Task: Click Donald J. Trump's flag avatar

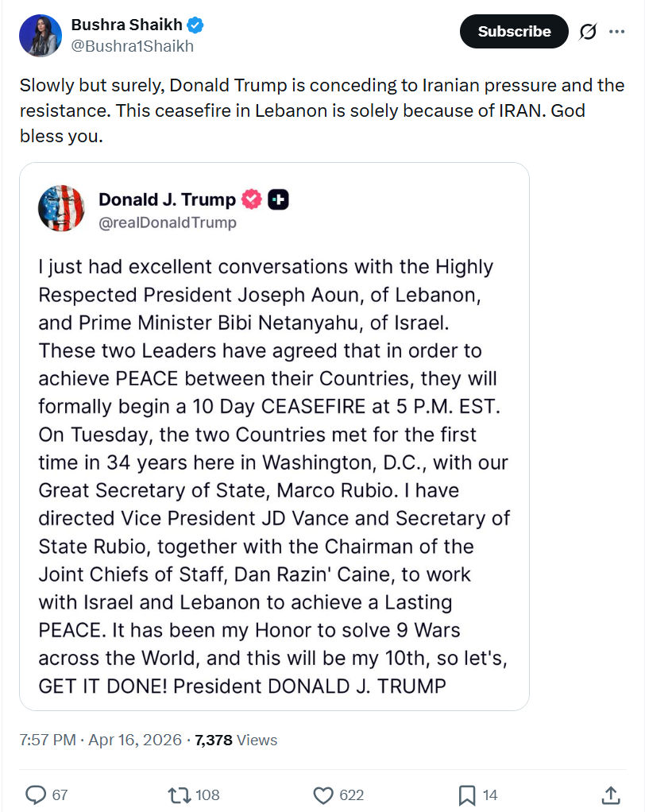Action: (x=62, y=208)
